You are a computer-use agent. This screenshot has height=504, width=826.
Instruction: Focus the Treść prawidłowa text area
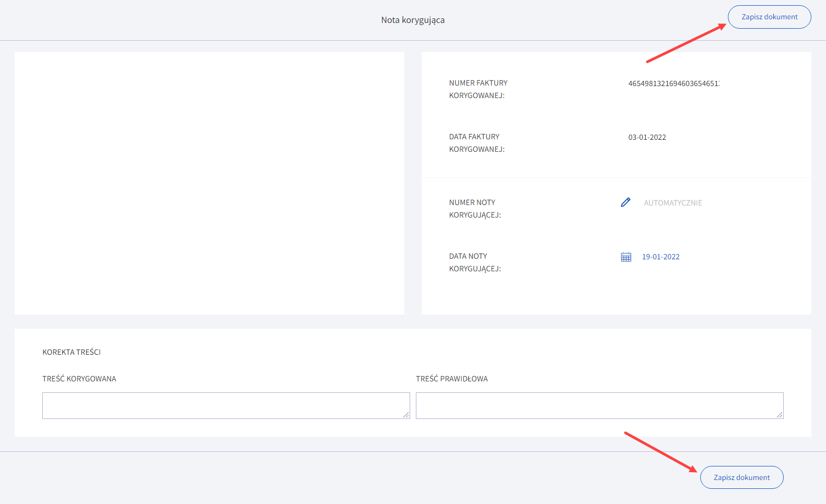600,405
